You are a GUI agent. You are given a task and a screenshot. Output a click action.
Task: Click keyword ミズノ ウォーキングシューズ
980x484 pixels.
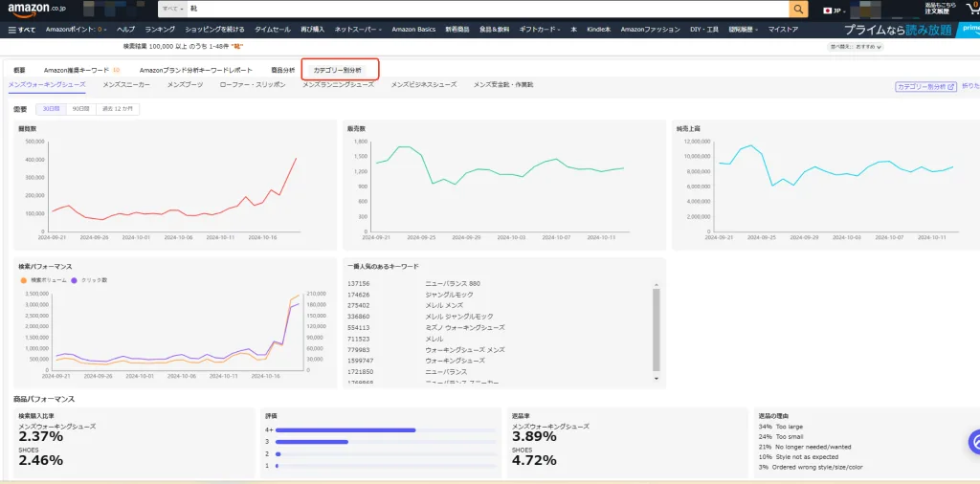pyautogui.click(x=465, y=327)
